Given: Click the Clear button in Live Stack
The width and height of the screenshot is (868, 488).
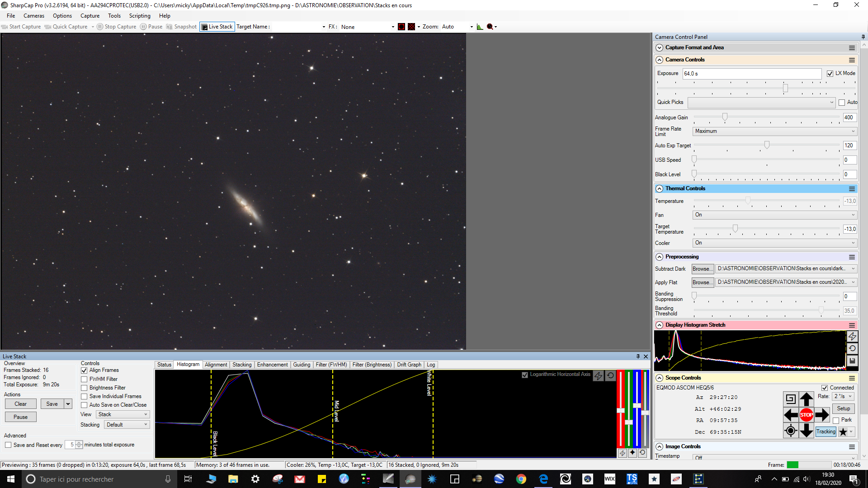Looking at the screenshot, I should coord(20,404).
